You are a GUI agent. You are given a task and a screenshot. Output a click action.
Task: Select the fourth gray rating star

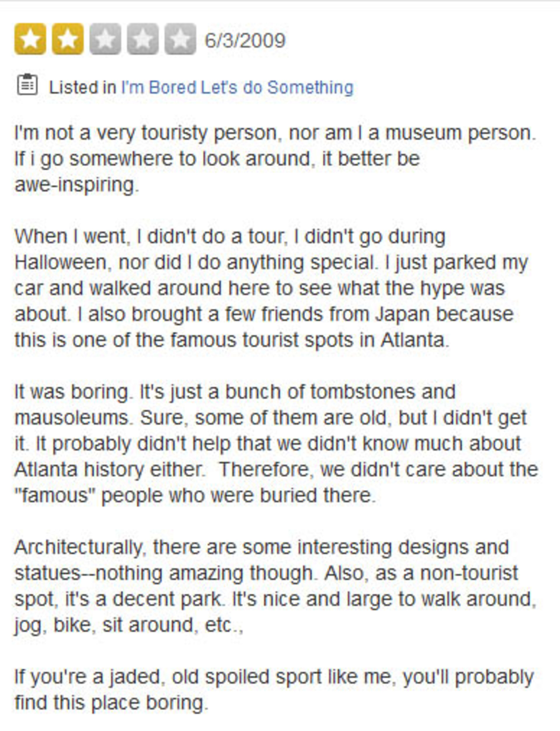pyautogui.click(x=143, y=39)
